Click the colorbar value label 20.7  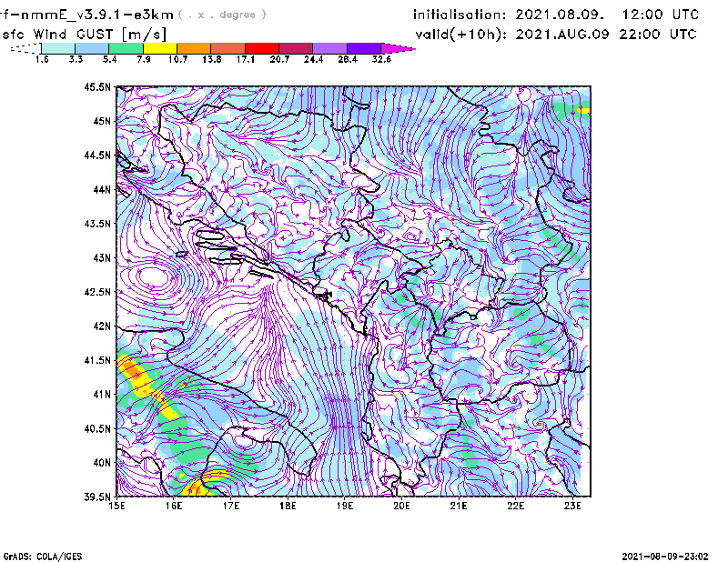point(279,59)
